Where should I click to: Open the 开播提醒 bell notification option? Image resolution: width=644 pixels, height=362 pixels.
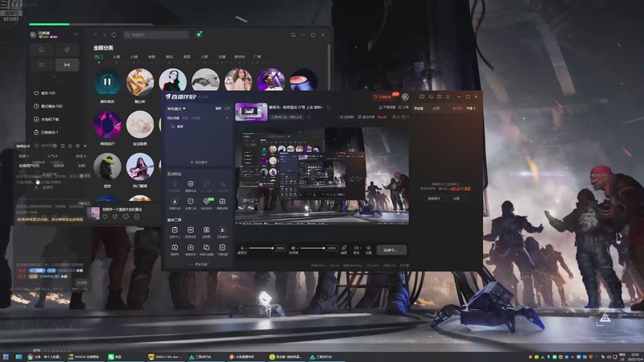click(387, 107)
